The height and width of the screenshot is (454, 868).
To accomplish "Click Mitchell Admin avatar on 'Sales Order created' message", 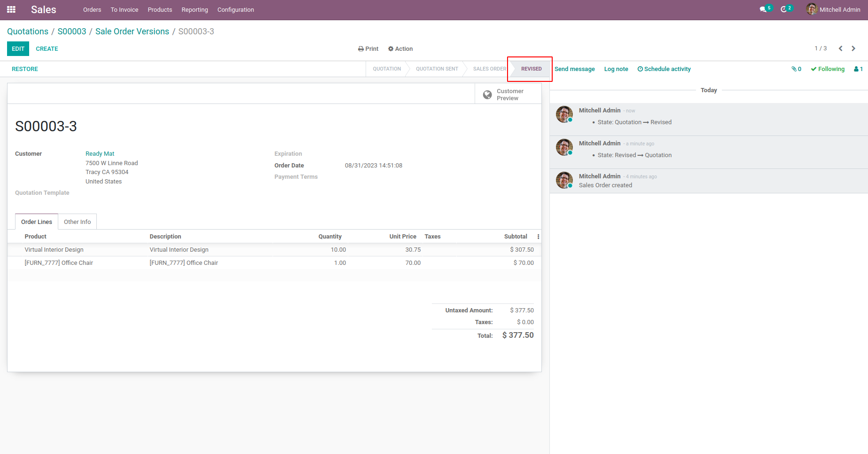I will (564, 180).
